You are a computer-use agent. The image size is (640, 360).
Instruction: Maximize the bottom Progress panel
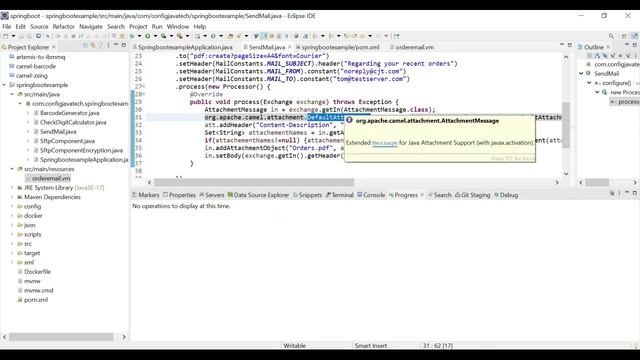click(x=635, y=192)
